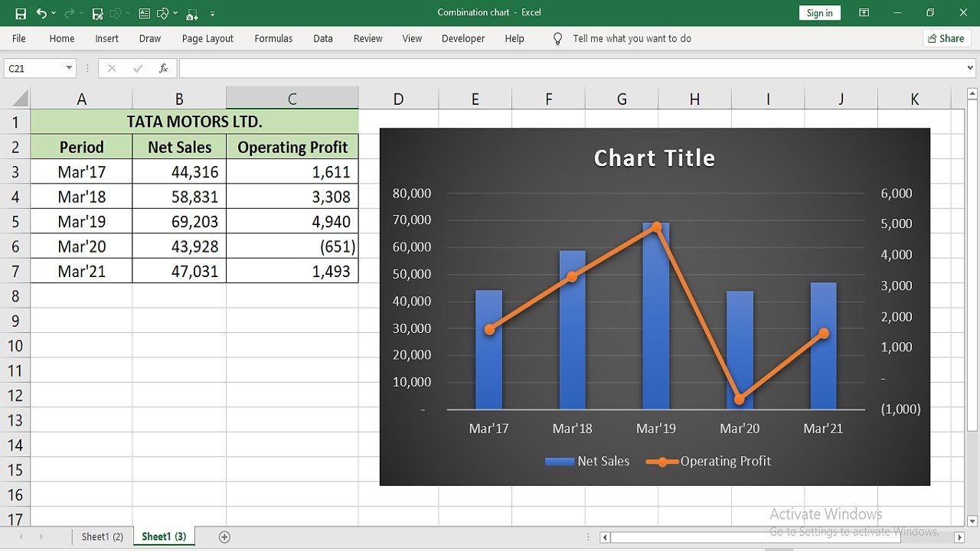Select the Mar'20 period cell
This screenshot has width=980, height=551.
[81, 246]
